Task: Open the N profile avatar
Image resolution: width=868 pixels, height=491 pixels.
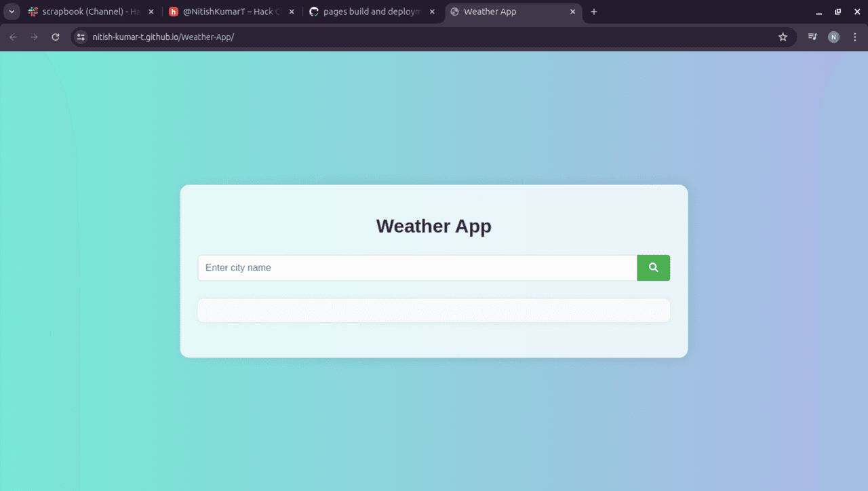Action: tap(833, 37)
